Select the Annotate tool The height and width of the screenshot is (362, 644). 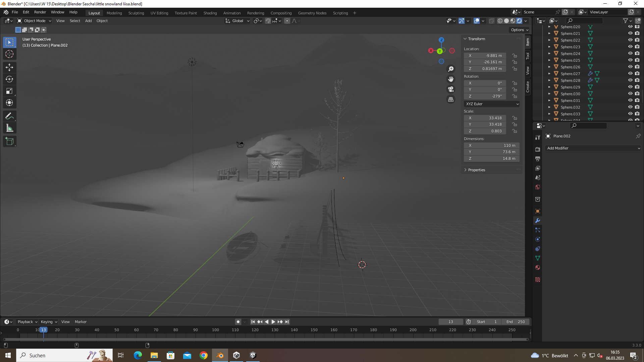9,116
